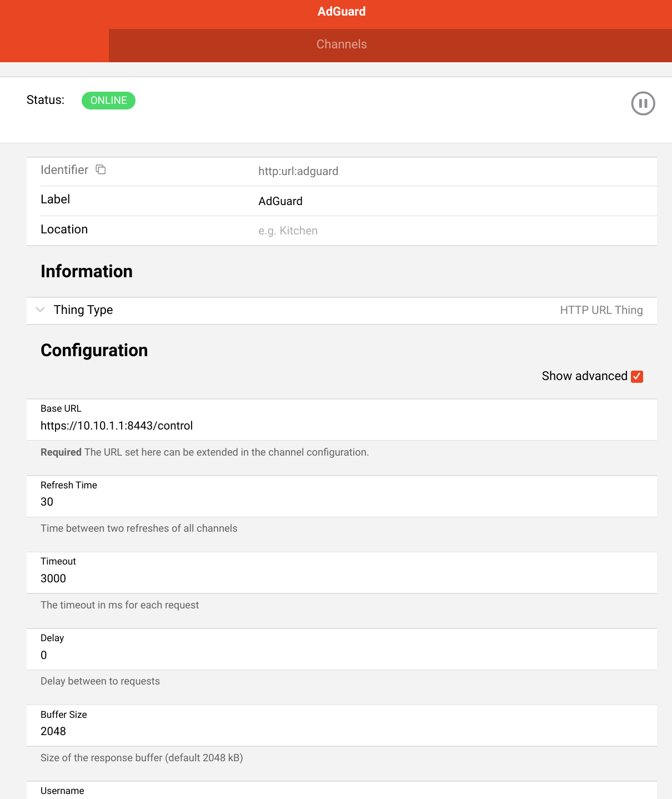The width and height of the screenshot is (672, 799).
Task: Click the green ONLINE status badge
Action: tap(108, 101)
